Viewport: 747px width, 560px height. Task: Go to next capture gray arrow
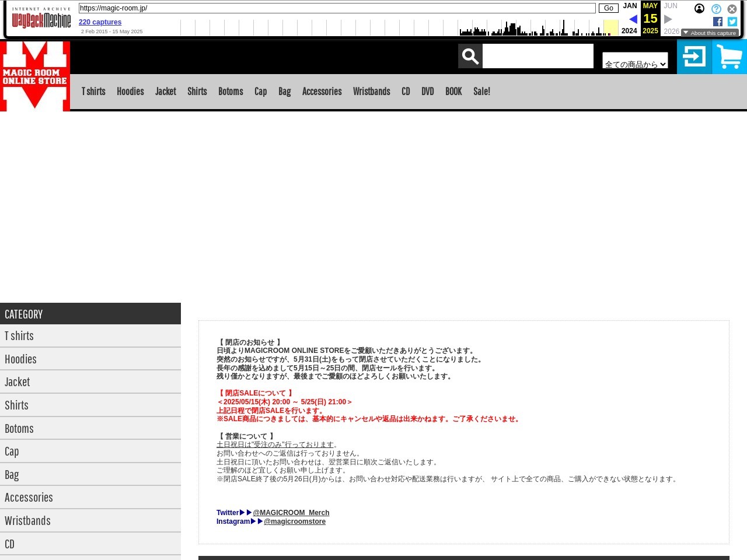tap(668, 19)
